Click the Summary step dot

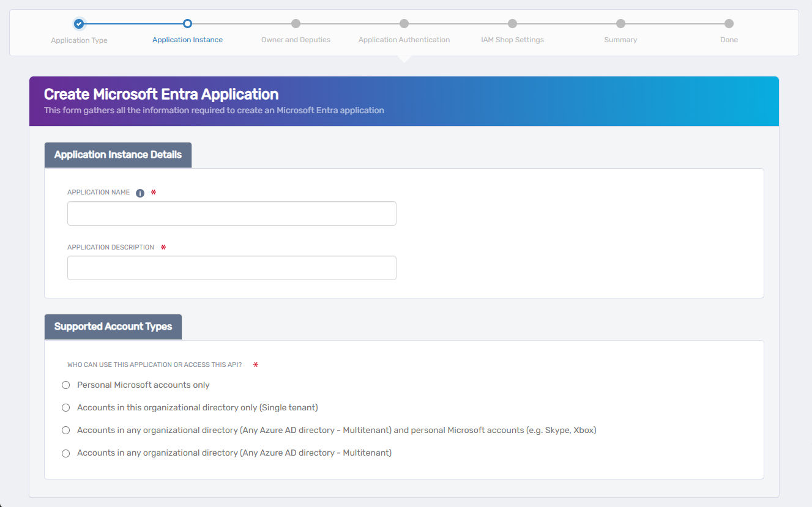(620, 24)
